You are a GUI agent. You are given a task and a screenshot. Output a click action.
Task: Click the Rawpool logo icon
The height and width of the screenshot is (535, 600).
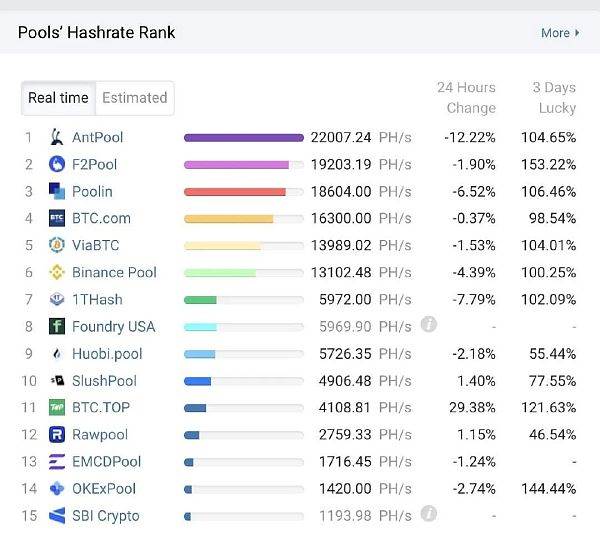[x=57, y=434]
